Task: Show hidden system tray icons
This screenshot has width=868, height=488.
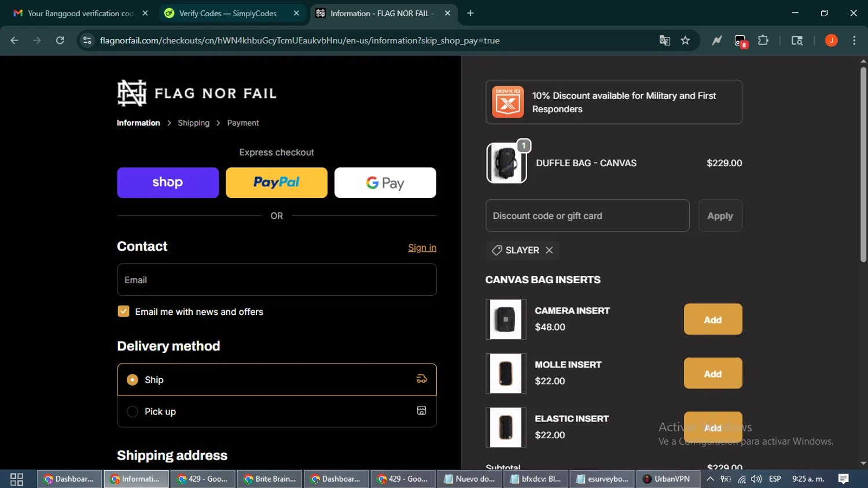Action: point(710,479)
